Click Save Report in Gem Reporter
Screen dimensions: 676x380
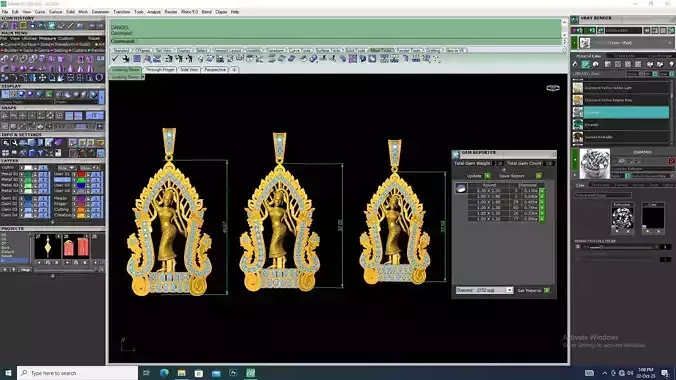(512, 176)
